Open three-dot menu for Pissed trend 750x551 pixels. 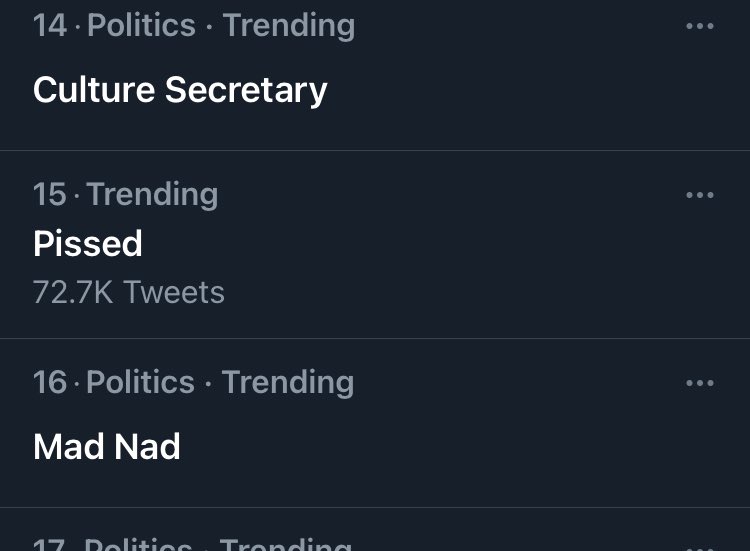700,195
